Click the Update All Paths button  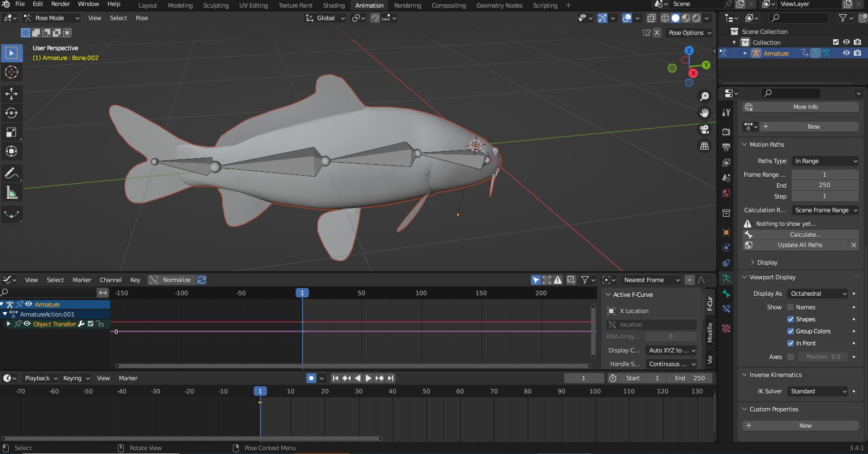point(795,245)
